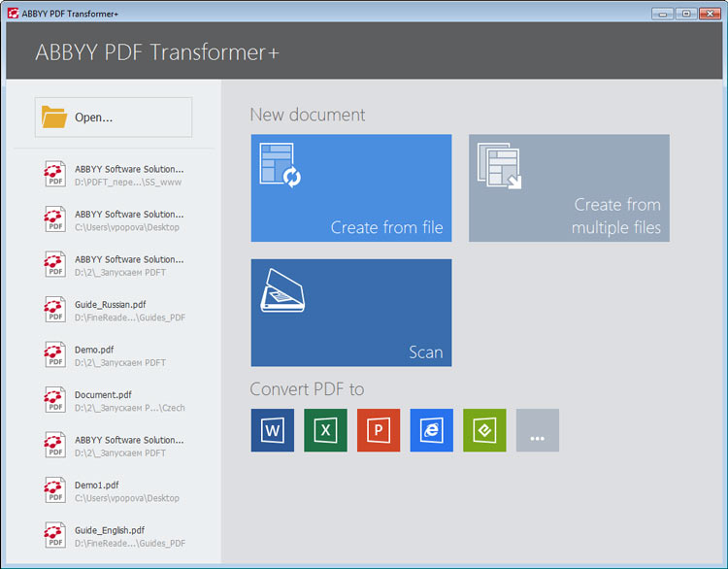Click PDF icon beside Guide_English.pdf
This screenshot has height=569, width=728.
pos(54,535)
